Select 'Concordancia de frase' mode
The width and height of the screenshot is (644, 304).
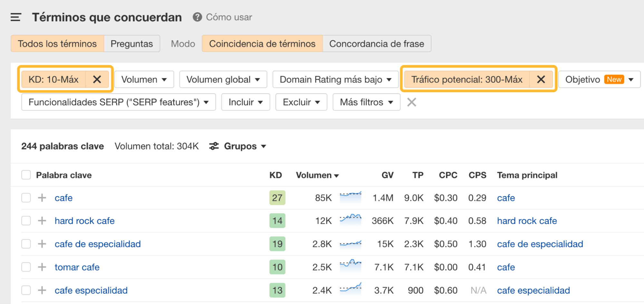[x=377, y=43]
